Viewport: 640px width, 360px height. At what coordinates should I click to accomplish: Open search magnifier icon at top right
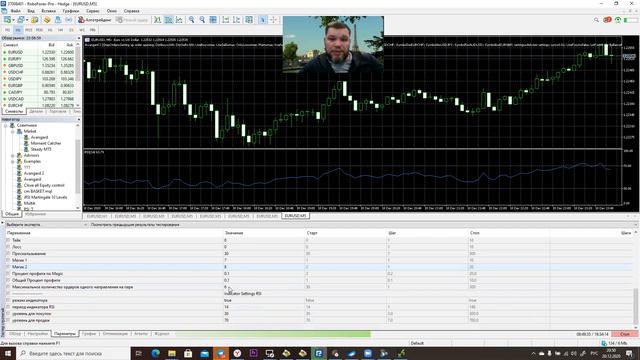(x=596, y=20)
